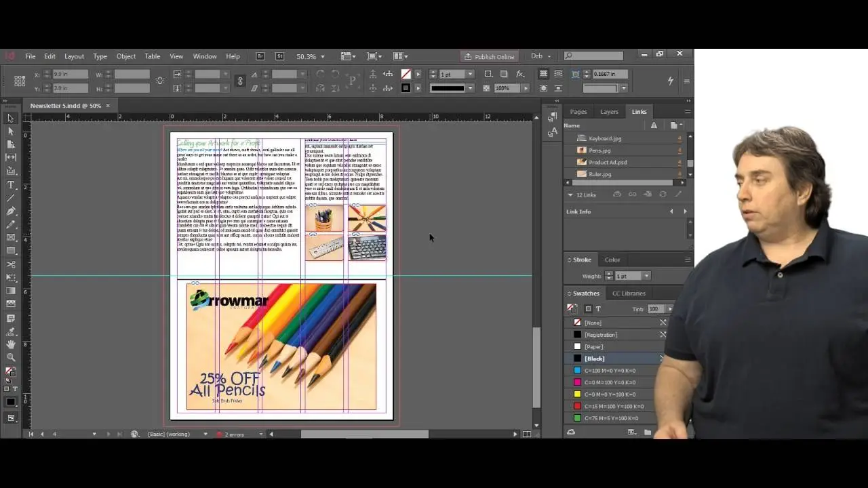Open the stroke weight 1 pt dropdown in control panel
Screen dimensions: 868x488
(x=470, y=74)
